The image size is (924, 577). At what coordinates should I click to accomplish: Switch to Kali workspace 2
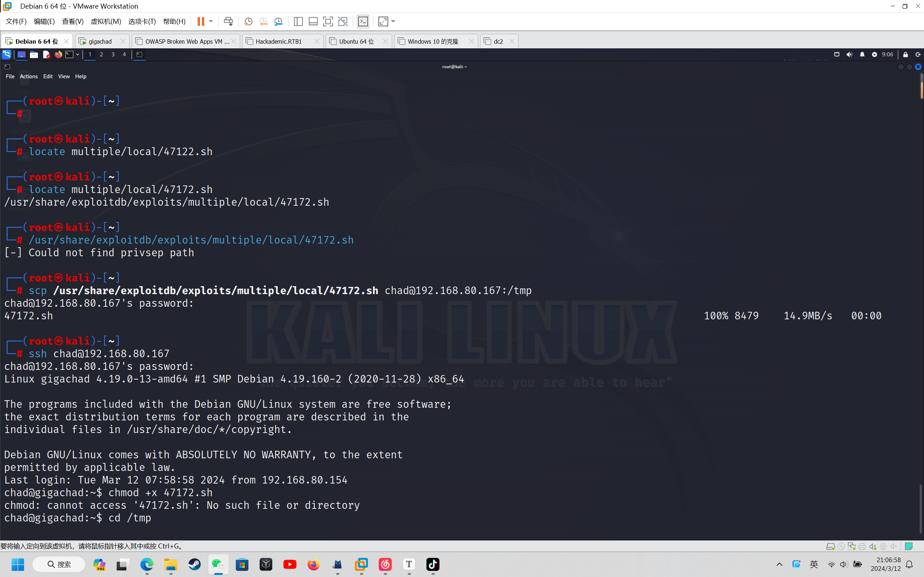click(x=101, y=54)
